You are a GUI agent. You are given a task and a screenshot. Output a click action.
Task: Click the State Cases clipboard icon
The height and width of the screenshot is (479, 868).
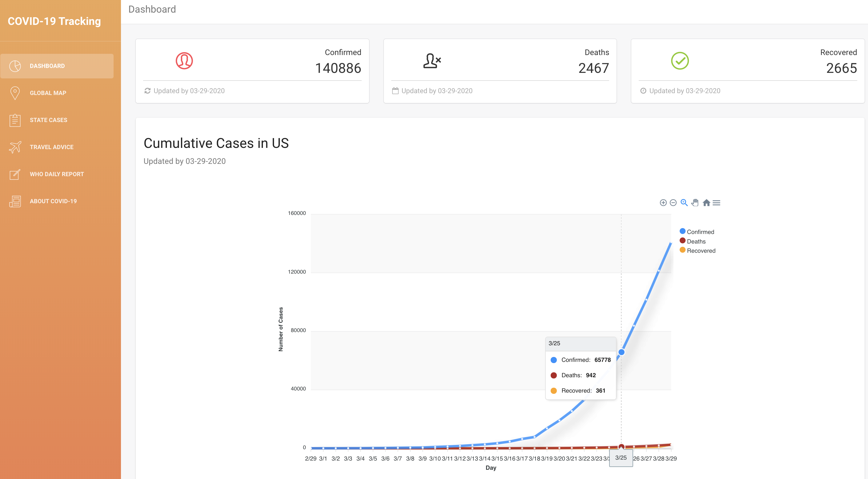[x=15, y=120]
